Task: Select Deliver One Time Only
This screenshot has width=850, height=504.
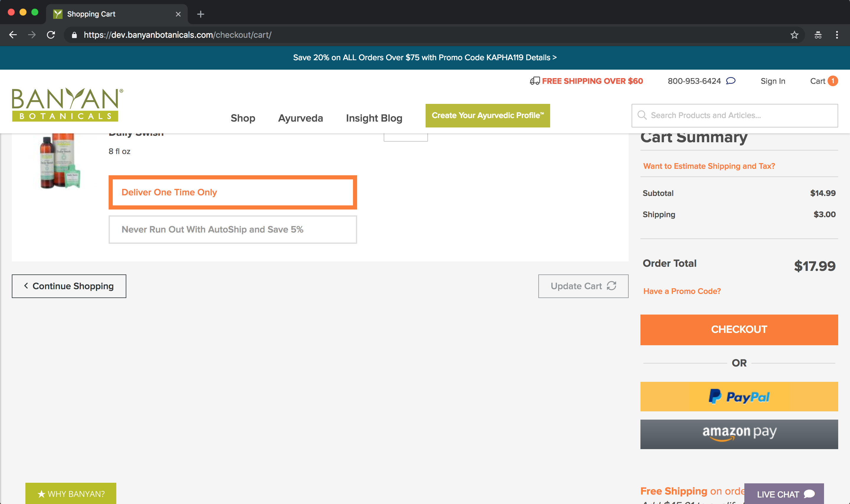Action: pyautogui.click(x=232, y=192)
